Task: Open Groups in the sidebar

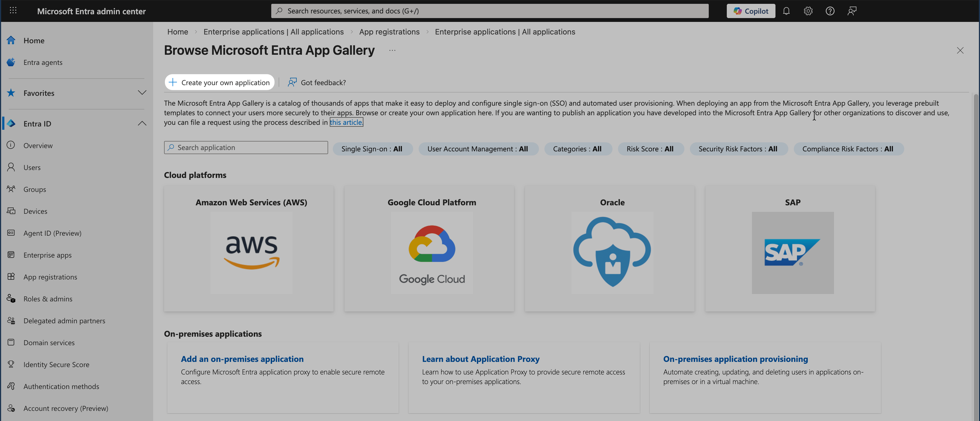Action: pos(35,189)
